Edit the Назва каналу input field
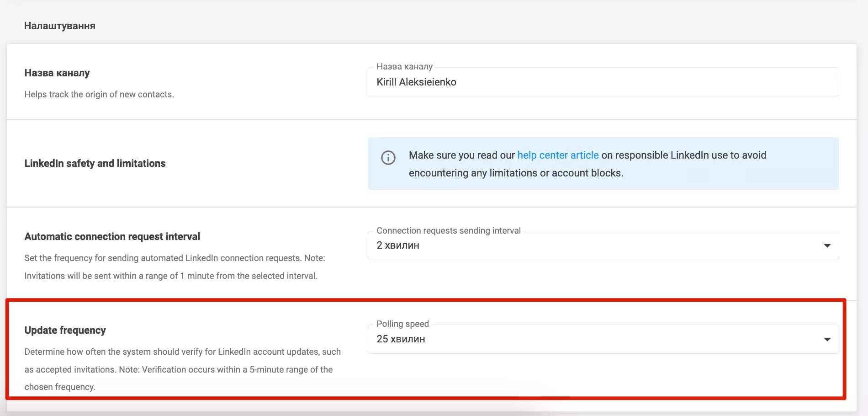 click(603, 82)
